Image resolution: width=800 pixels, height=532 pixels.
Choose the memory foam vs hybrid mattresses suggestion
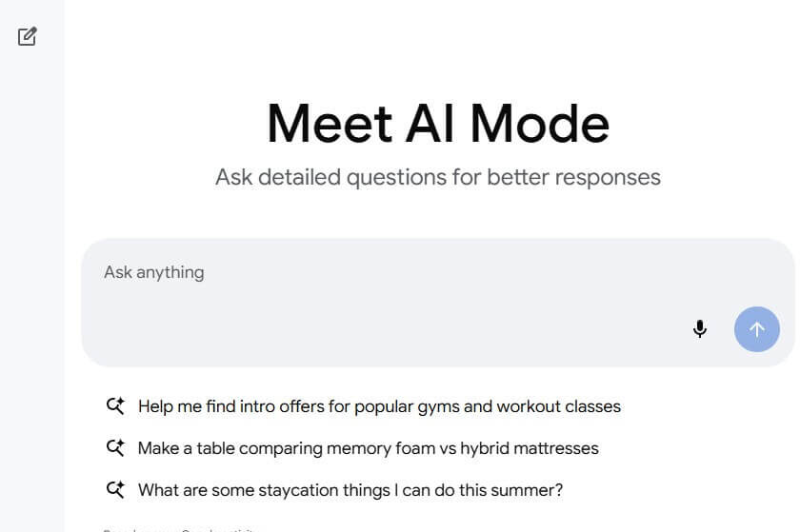click(368, 447)
